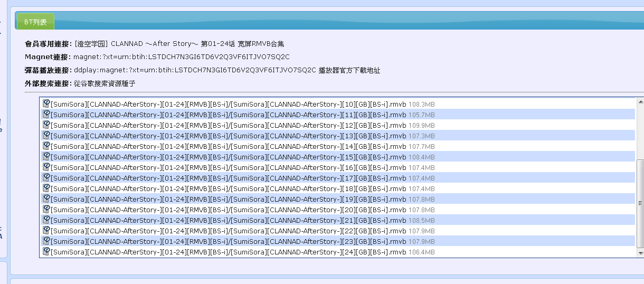The width and height of the screenshot is (644, 284).
Task: Click file icon for episode [17] rmvb
Action: pyautogui.click(x=46, y=177)
